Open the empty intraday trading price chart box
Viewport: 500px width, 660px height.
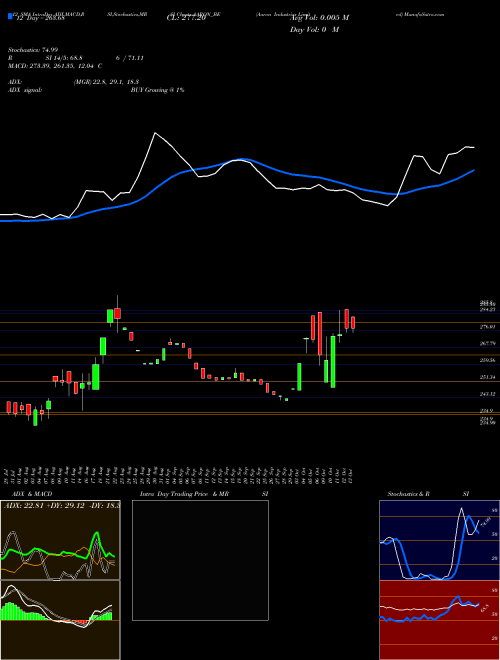point(200,560)
